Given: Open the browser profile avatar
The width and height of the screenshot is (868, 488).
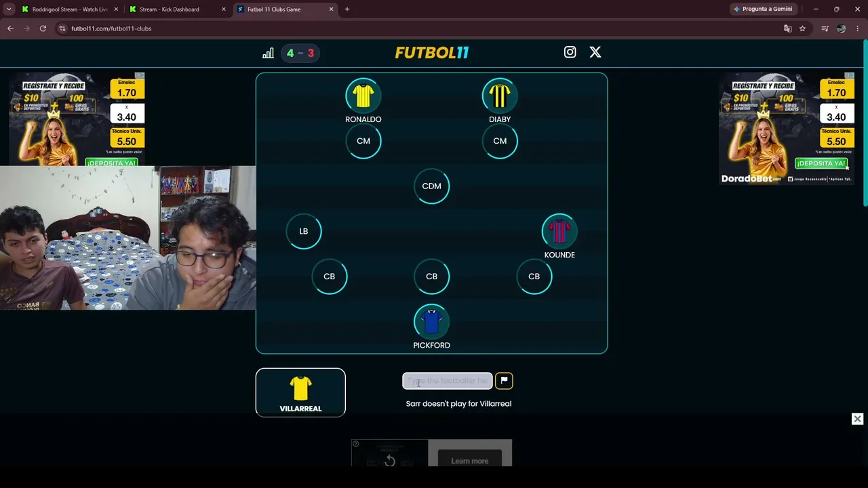Looking at the screenshot, I should click(x=841, y=28).
